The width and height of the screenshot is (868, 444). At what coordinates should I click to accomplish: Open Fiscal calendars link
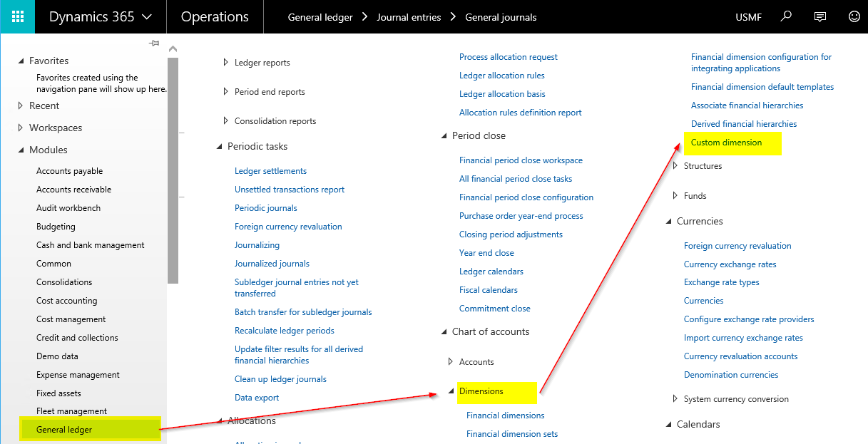[x=489, y=290]
